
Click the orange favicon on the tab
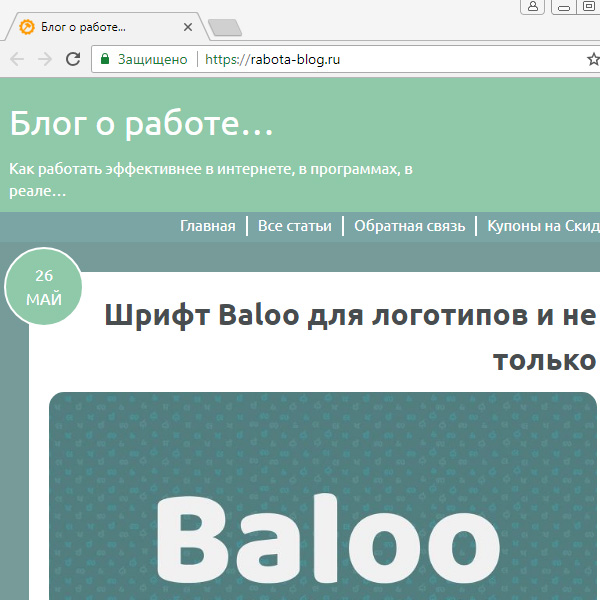(x=27, y=27)
